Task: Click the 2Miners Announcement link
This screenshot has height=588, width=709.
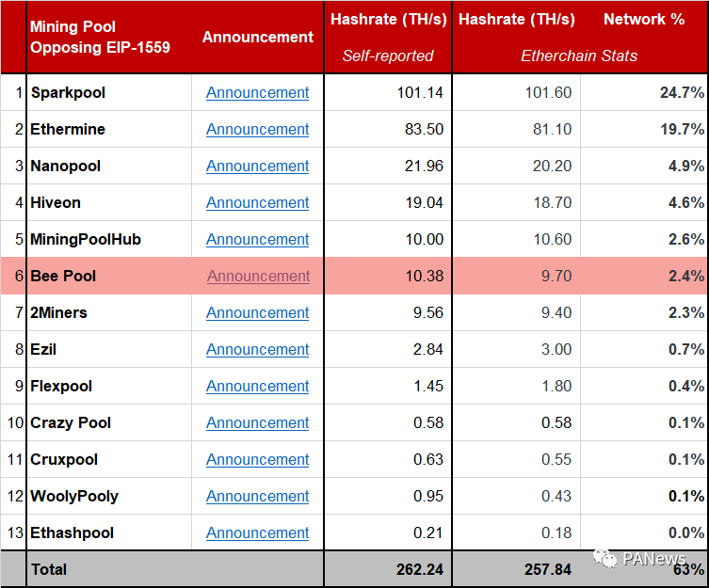Action: click(257, 312)
